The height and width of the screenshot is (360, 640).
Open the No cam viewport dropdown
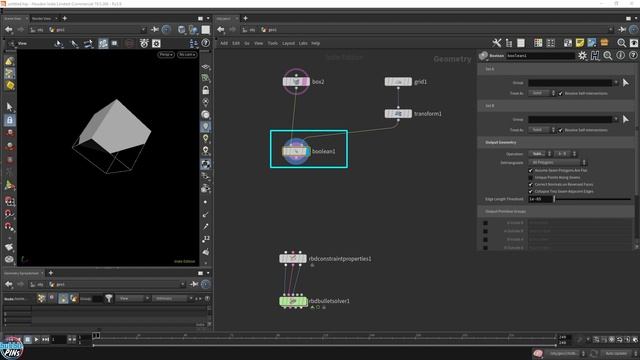point(187,55)
